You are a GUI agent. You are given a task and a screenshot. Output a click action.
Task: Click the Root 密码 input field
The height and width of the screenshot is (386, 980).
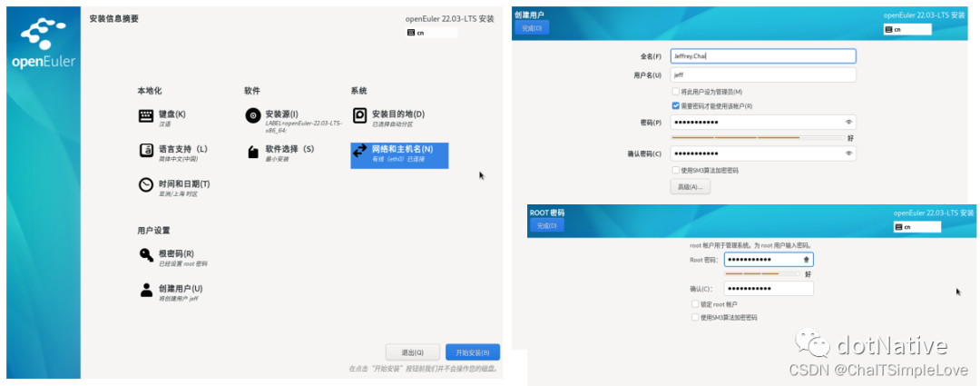769,259
